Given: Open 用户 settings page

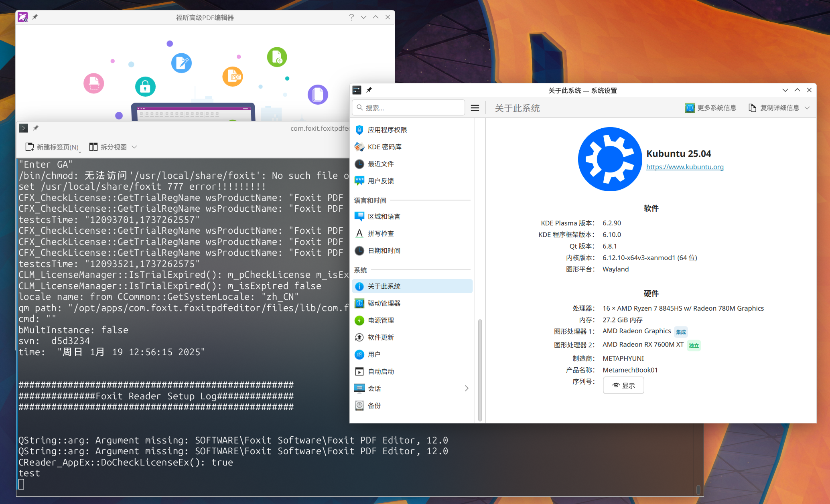Looking at the screenshot, I should (412, 354).
